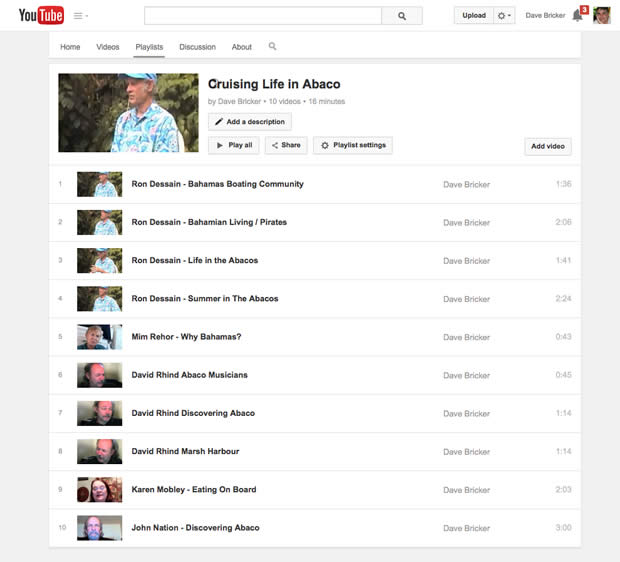
Task: Go to the About tab
Action: [x=242, y=47]
